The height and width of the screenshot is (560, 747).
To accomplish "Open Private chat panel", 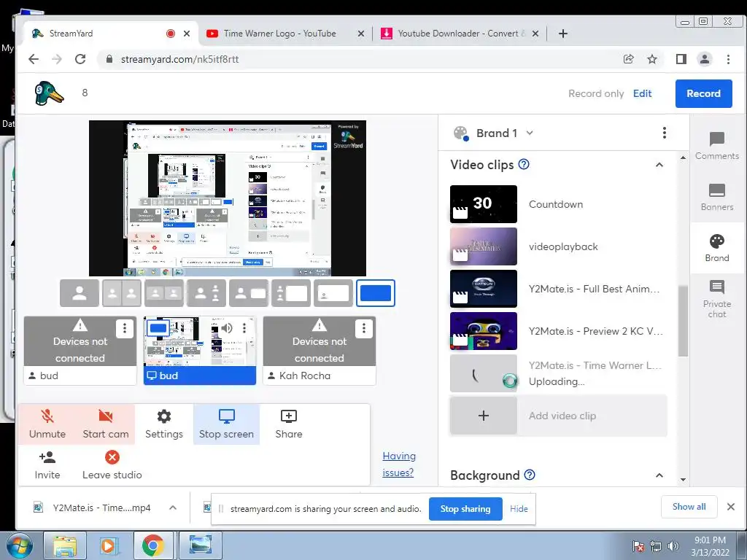I will coord(716,298).
